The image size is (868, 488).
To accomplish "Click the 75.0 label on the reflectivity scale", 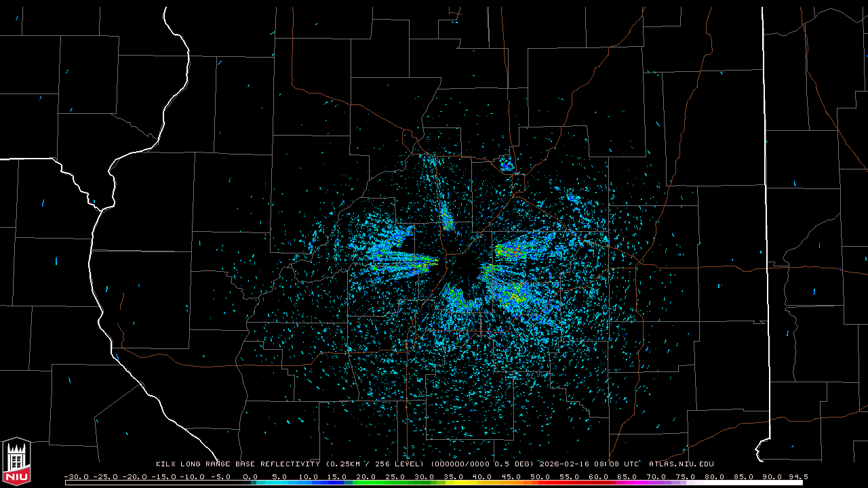I will (x=685, y=476).
